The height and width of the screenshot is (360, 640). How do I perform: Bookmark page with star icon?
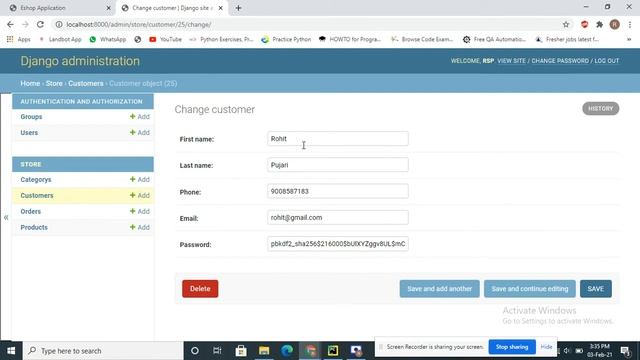point(566,24)
